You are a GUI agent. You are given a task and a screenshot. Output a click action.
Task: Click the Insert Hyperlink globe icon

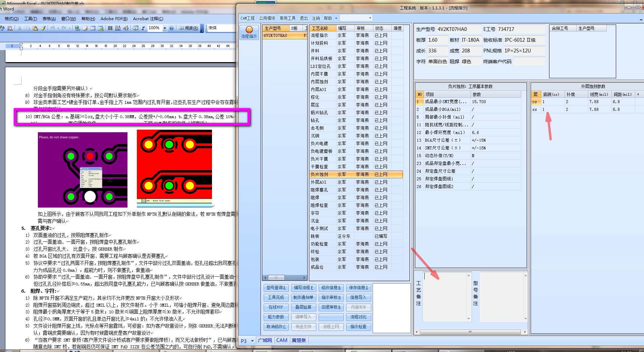pos(77,28)
